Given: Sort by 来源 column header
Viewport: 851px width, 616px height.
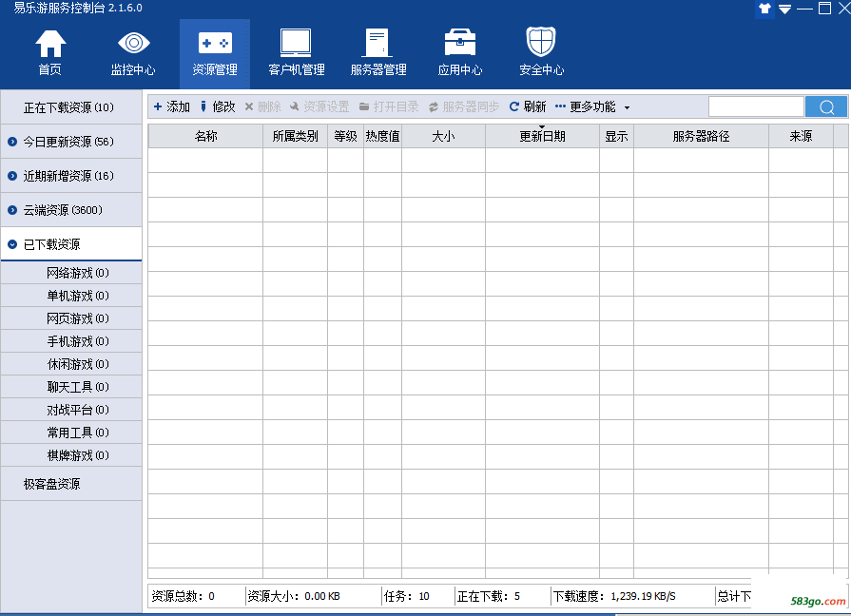Looking at the screenshot, I should pyautogui.click(x=801, y=136).
